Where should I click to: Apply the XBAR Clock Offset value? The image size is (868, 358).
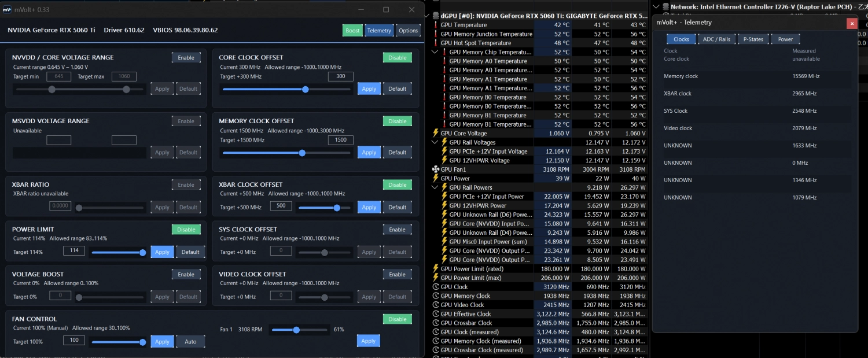[x=369, y=207]
